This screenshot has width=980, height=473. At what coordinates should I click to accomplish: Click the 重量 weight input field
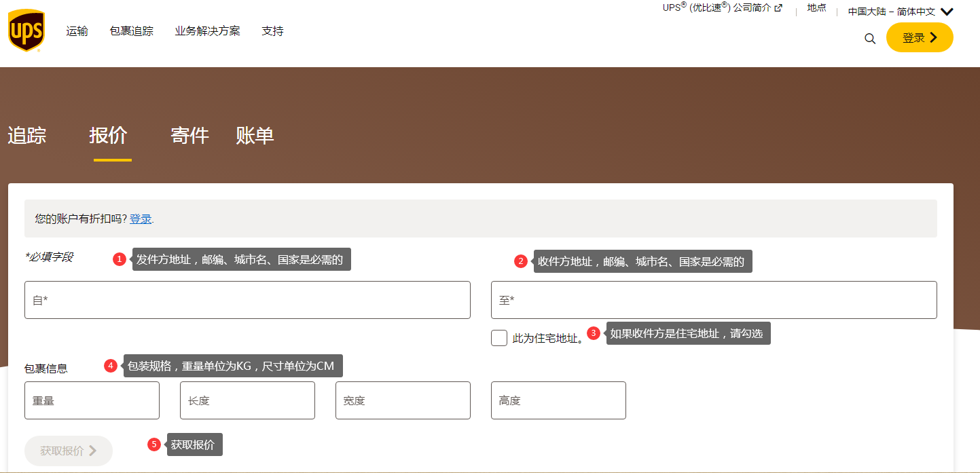(x=92, y=400)
